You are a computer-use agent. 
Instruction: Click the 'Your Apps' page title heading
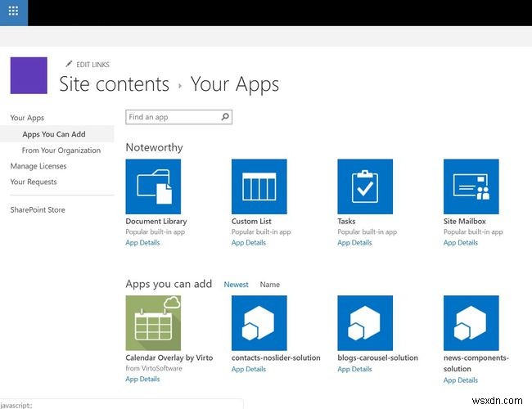tap(235, 83)
